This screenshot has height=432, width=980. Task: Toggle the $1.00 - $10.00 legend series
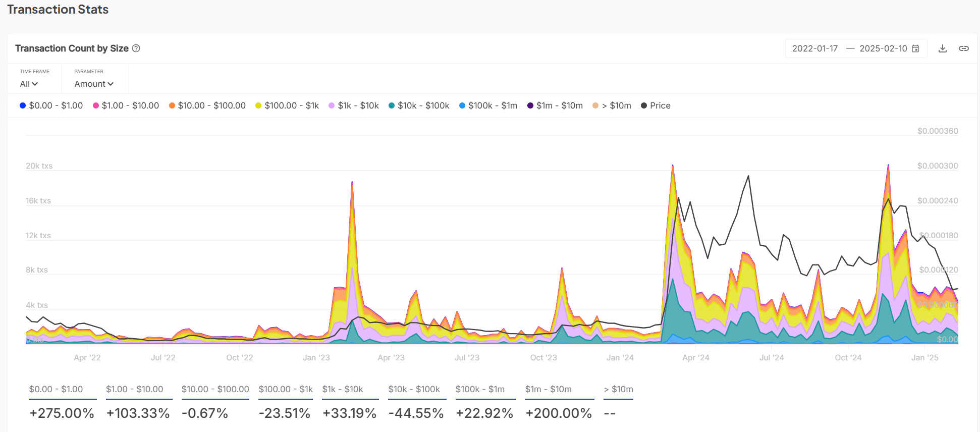(126, 105)
